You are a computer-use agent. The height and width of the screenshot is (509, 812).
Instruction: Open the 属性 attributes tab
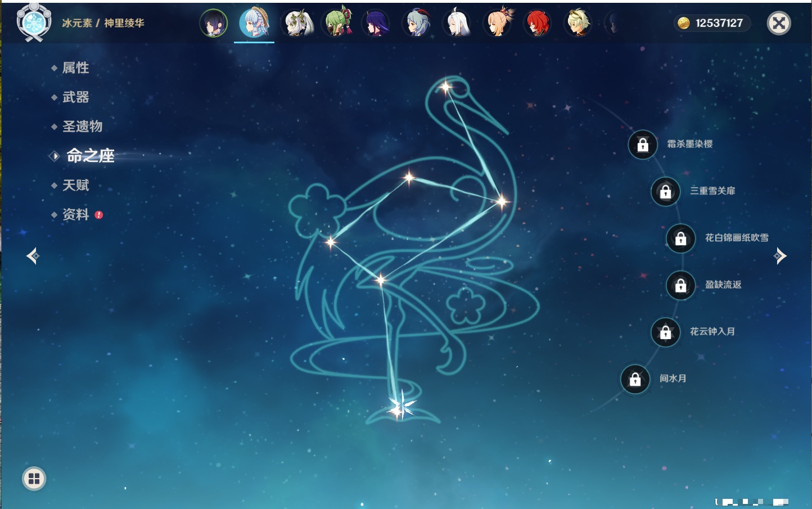point(75,68)
